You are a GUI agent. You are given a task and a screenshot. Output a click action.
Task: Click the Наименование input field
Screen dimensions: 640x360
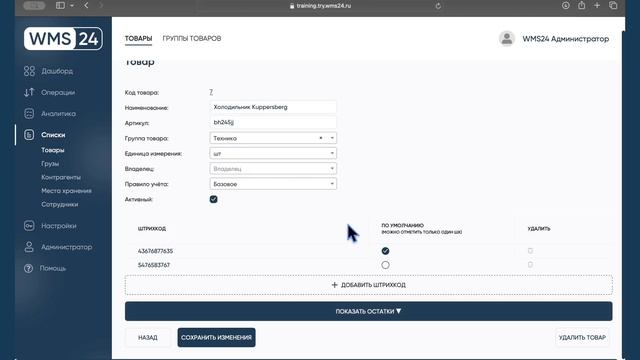coord(273,107)
